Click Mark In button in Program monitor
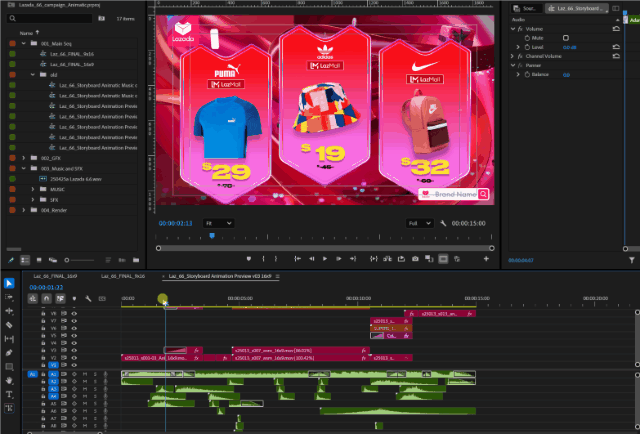Image resolution: width=640 pixels, height=434 pixels. point(263,259)
